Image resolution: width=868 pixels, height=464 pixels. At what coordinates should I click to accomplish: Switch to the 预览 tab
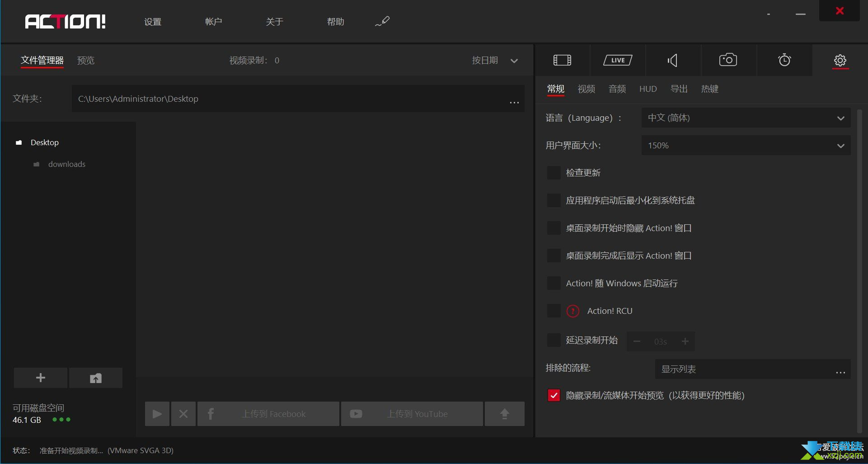[86, 60]
